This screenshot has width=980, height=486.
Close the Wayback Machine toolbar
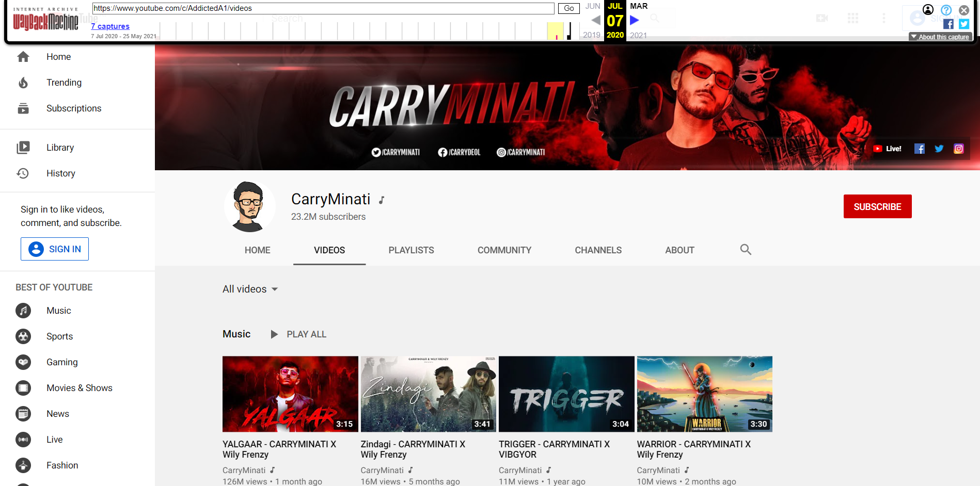point(964,10)
